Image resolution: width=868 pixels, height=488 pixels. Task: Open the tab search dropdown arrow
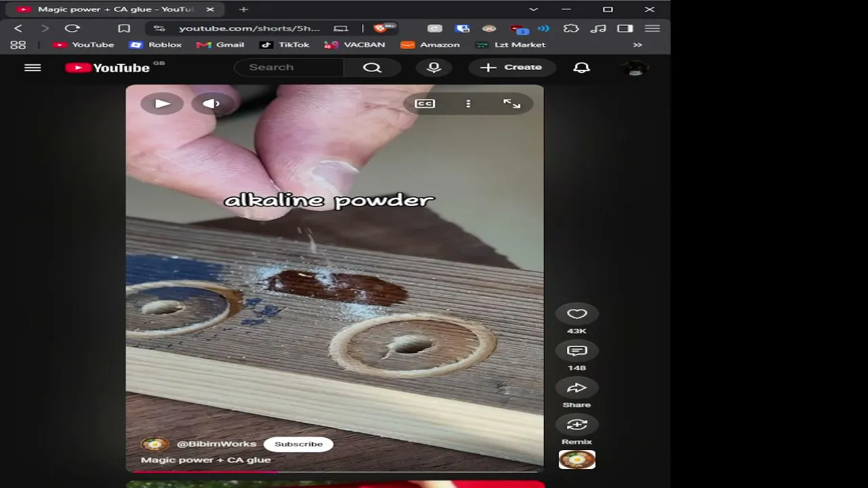click(x=534, y=9)
